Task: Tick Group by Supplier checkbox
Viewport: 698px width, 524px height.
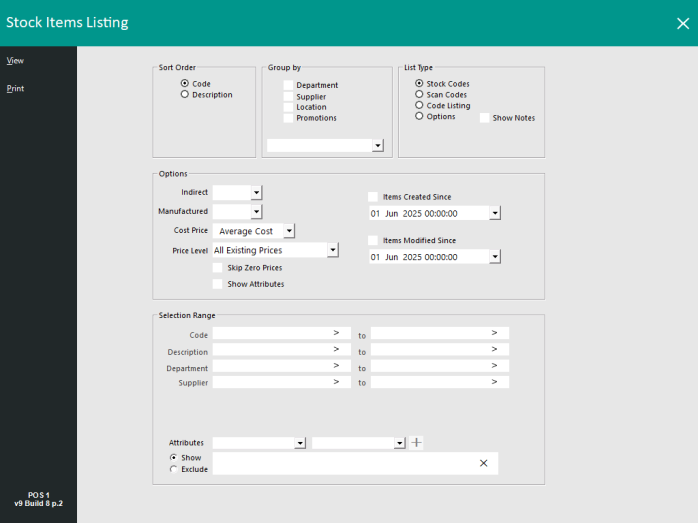Action: [288, 97]
